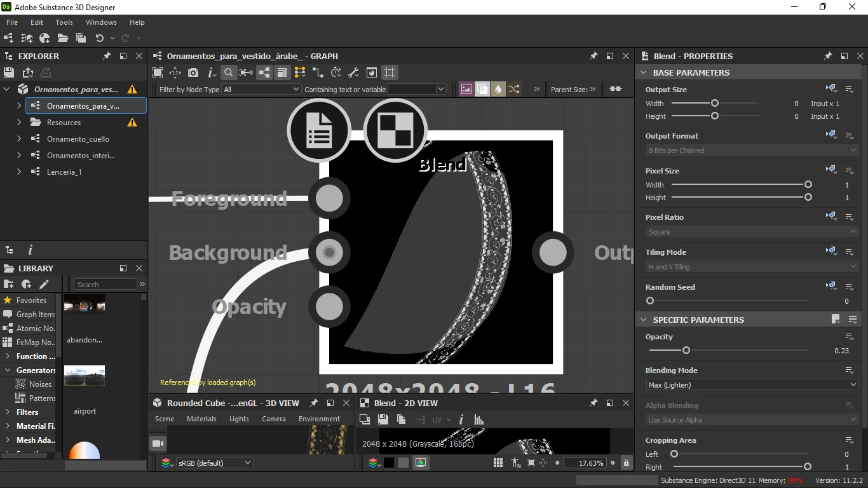Click the 3D view camera icon
The height and width of the screenshot is (488, 868).
pyautogui.click(x=158, y=443)
